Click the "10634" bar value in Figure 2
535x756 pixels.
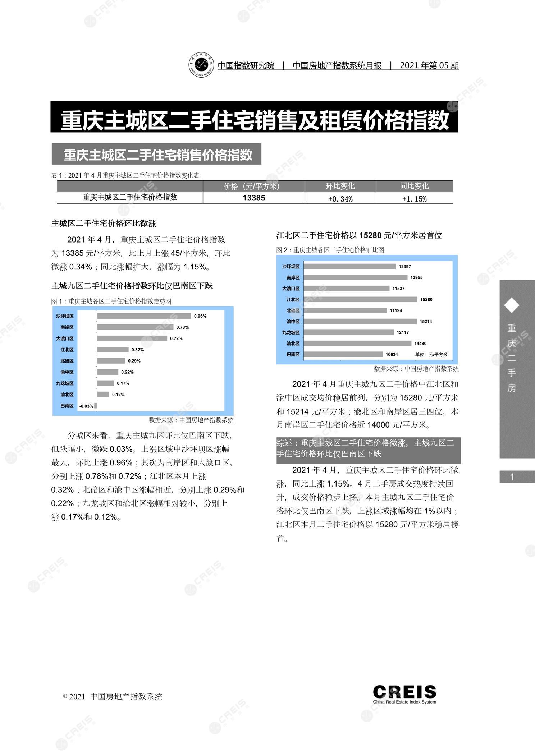[x=392, y=354]
